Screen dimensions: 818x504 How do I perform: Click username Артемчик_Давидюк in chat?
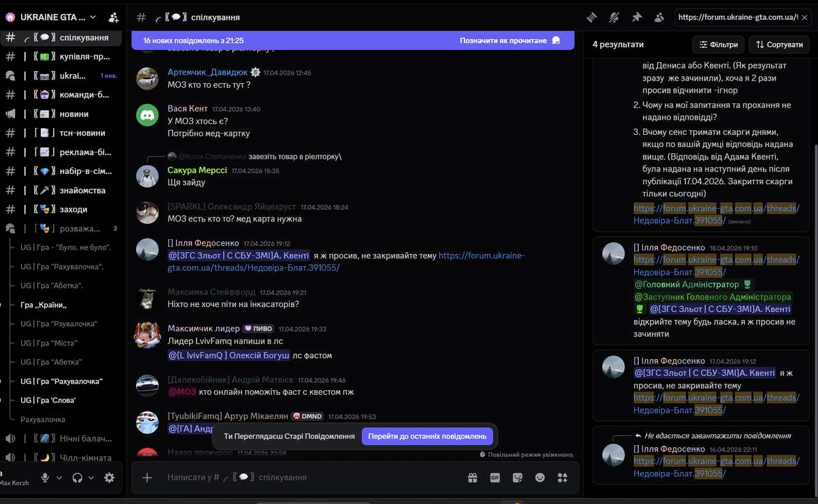[x=207, y=72]
